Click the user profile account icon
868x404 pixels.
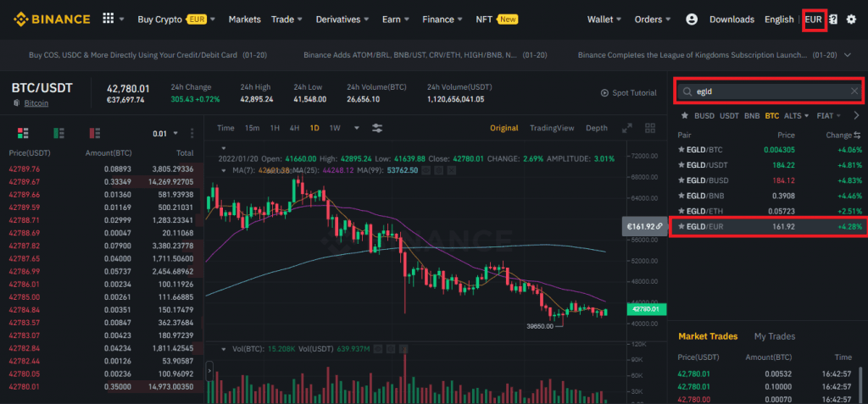[x=692, y=19]
